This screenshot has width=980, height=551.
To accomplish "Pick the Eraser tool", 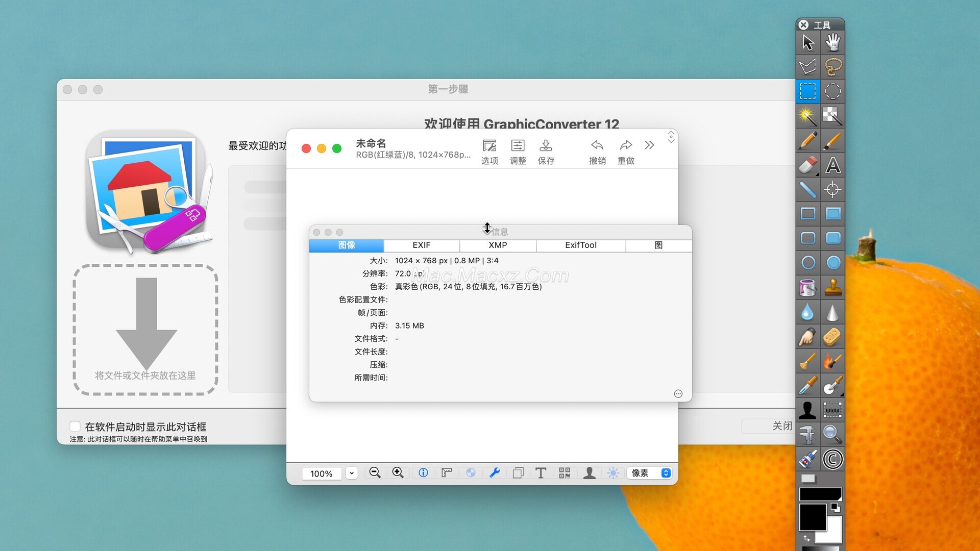I will tap(807, 165).
